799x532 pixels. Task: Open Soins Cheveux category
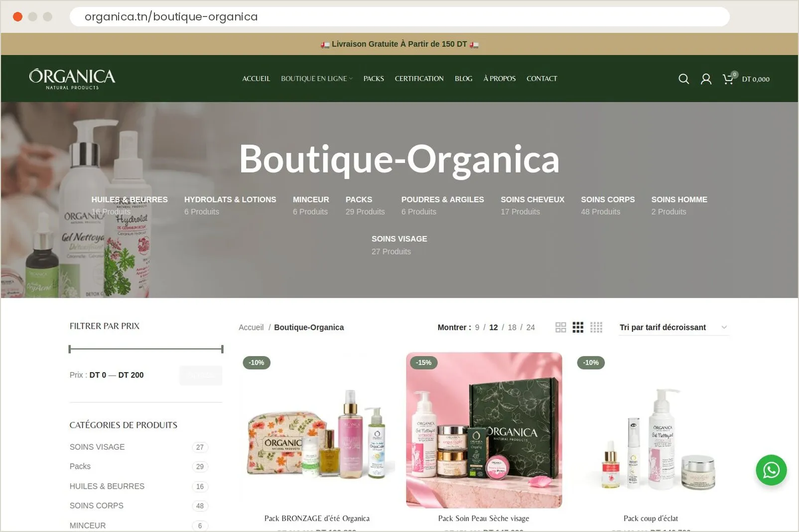pyautogui.click(x=532, y=205)
